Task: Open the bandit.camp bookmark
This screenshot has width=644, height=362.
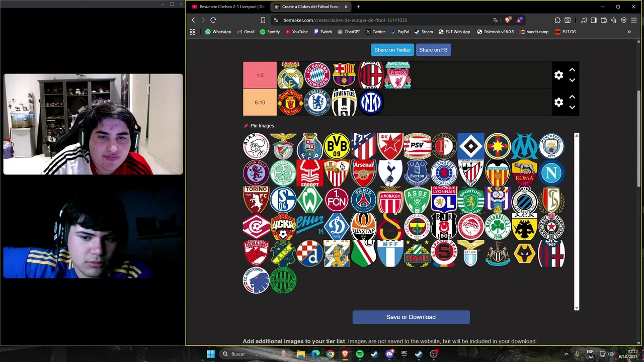Action: click(x=534, y=32)
